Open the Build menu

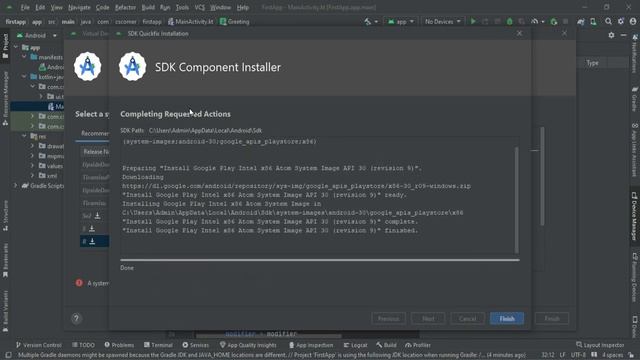(x=148, y=7)
